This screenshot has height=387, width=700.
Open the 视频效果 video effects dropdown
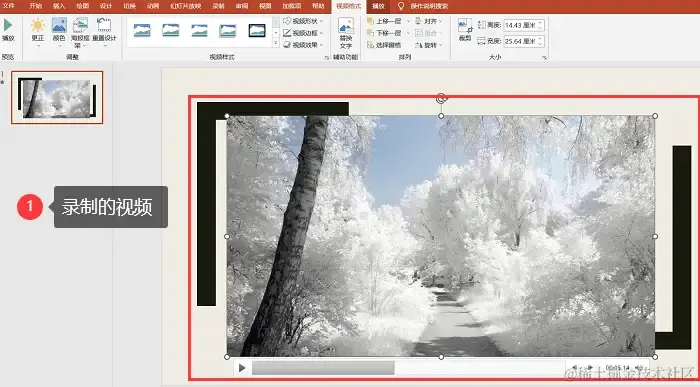pyautogui.click(x=303, y=45)
